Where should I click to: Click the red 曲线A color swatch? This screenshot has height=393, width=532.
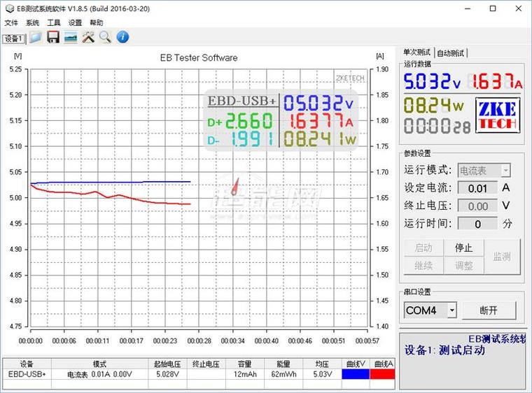[382, 374]
